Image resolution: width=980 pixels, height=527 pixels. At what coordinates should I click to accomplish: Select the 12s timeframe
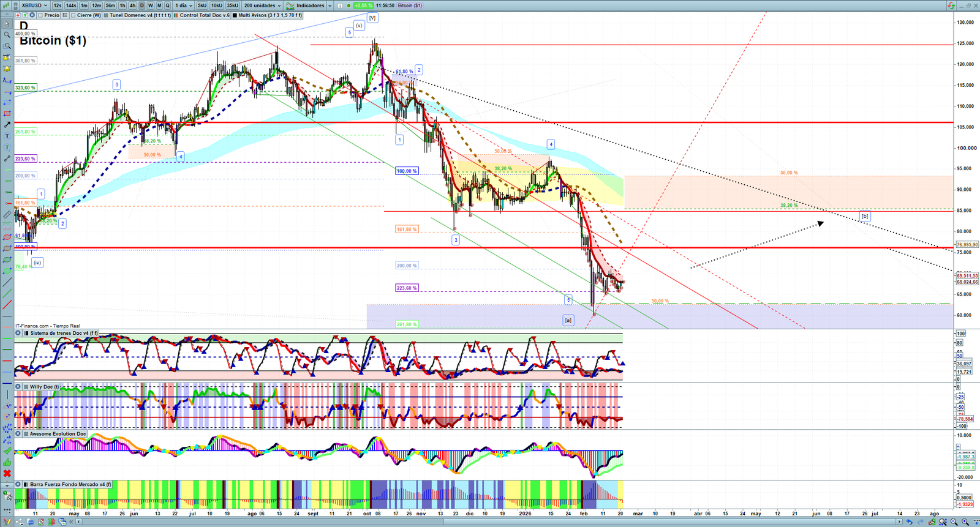[x=57, y=6]
